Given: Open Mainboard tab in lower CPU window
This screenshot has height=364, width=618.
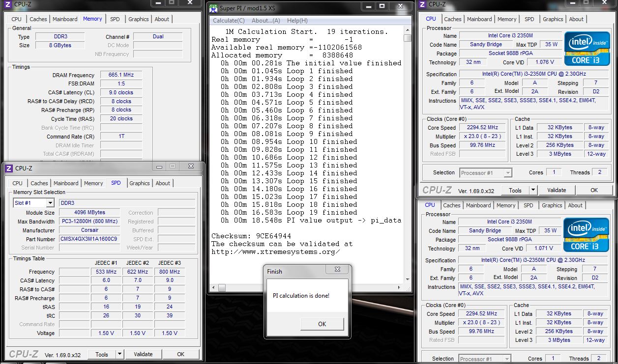Looking at the screenshot, I should coord(478,205).
